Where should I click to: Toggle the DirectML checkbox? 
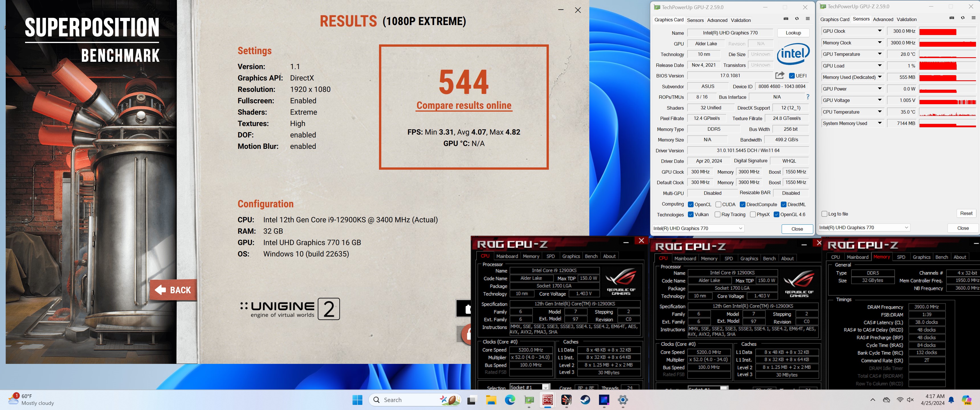click(x=783, y=204)
